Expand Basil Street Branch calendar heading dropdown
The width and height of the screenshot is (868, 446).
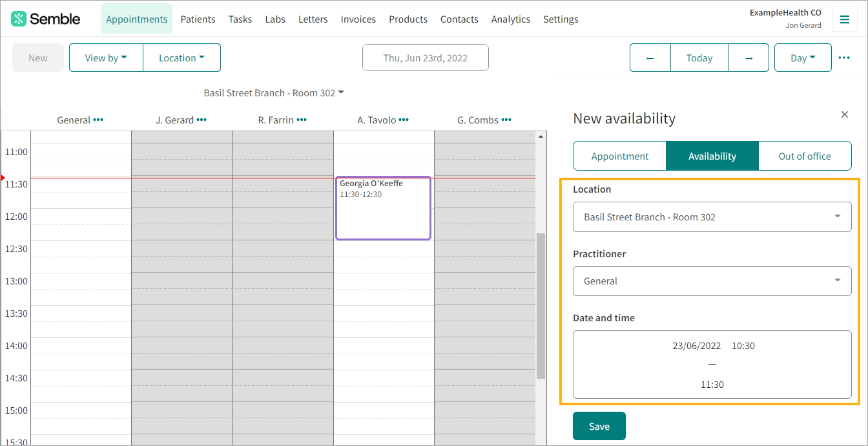(274, 92)
